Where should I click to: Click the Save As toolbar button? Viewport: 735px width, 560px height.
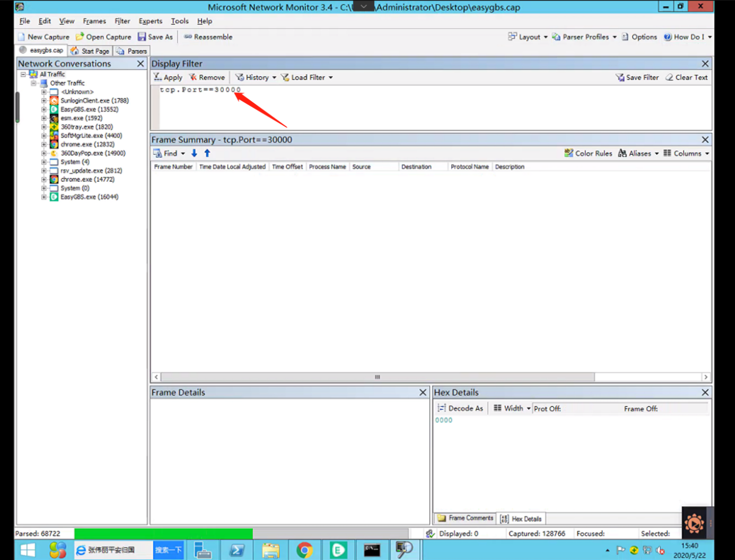pyautogui.click(x=155, y=37)
